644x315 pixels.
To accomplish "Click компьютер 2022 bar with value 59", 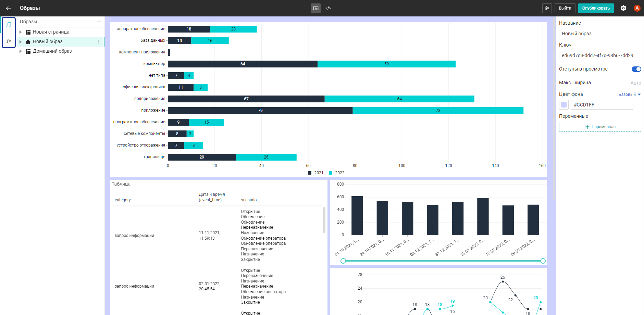I will coord(386,64).
